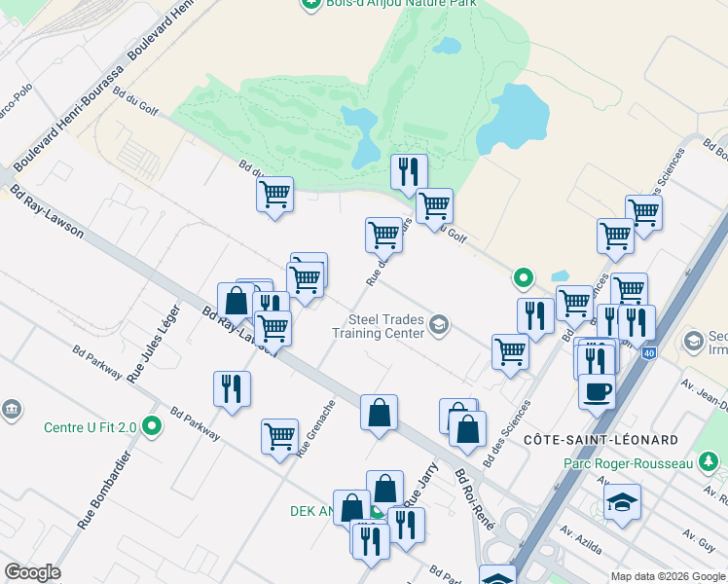Open the cart marker overlapping the Bd Ray-Lawson label
The height and width of the screenshot is (584, 728).
tap(273, 330)
